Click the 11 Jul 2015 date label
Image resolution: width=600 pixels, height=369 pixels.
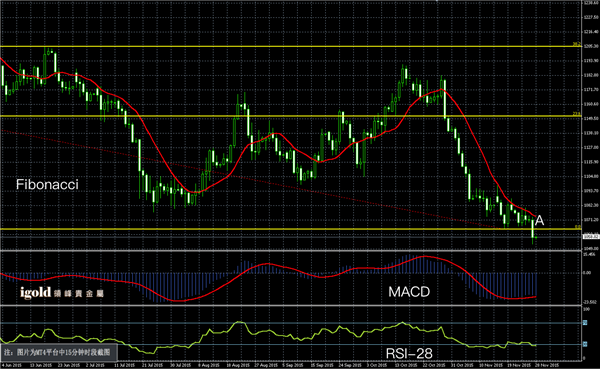click(125, 365)
